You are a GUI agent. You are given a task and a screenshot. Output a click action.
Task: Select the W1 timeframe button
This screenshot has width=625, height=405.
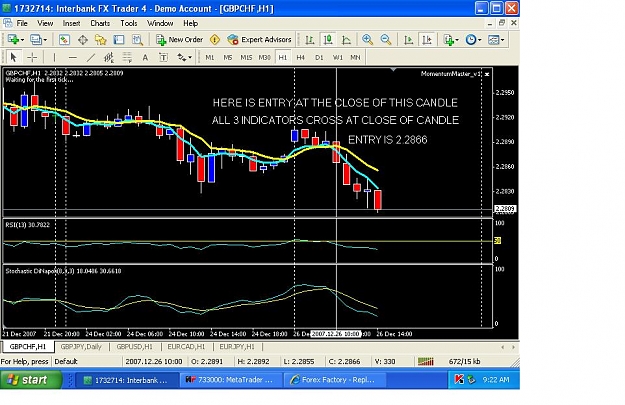point(337,57)
